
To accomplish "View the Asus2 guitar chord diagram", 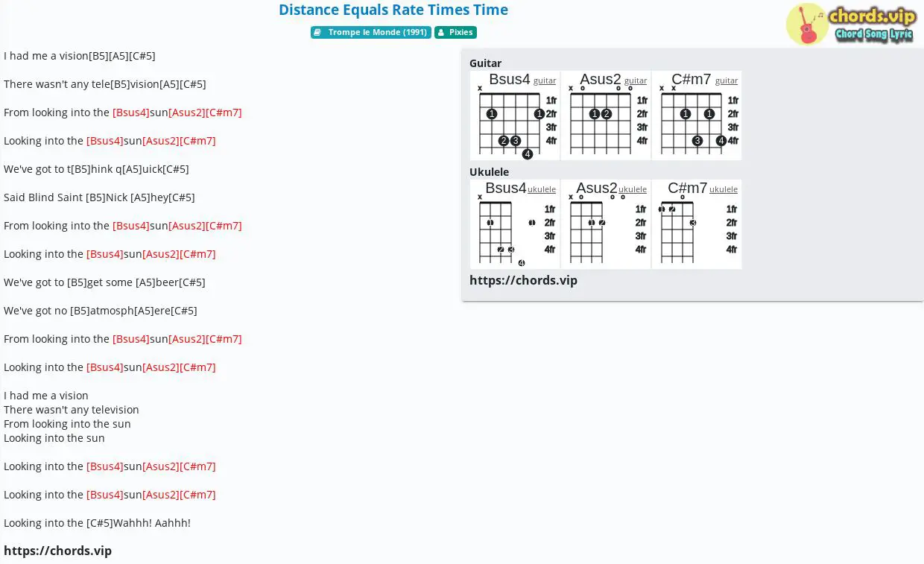I will (x=606, y=115).
